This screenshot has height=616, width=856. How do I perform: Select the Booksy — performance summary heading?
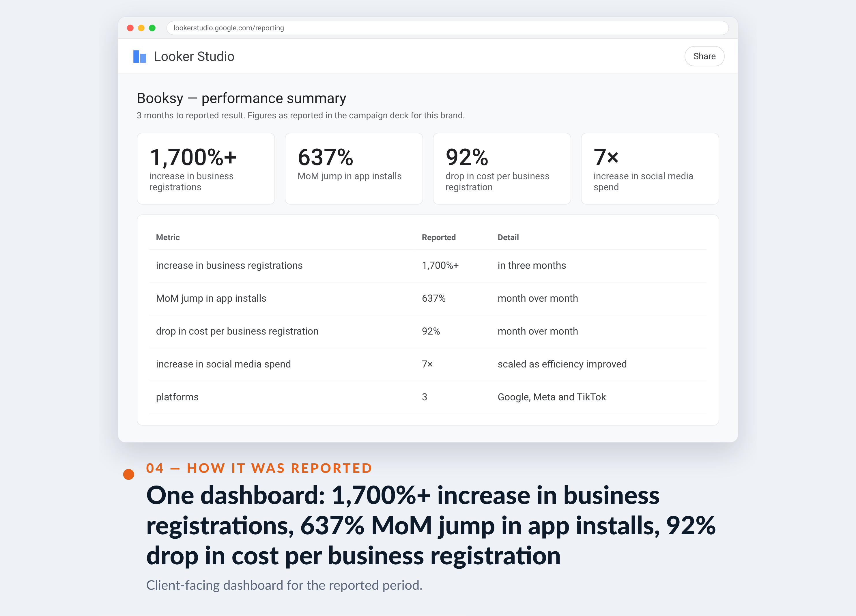click(x=242, y=98)
